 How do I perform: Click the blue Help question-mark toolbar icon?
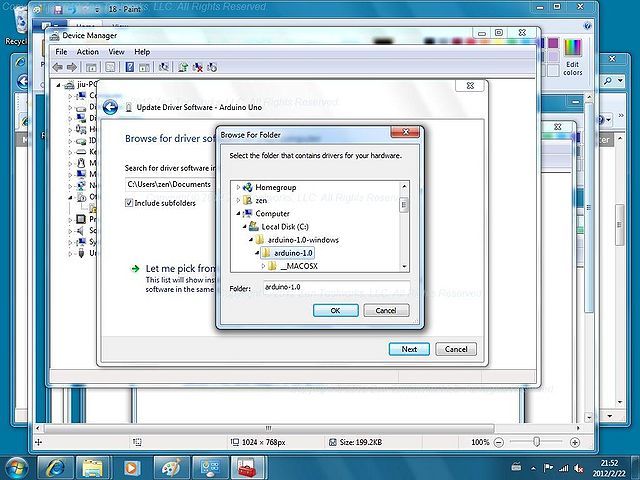129,67
